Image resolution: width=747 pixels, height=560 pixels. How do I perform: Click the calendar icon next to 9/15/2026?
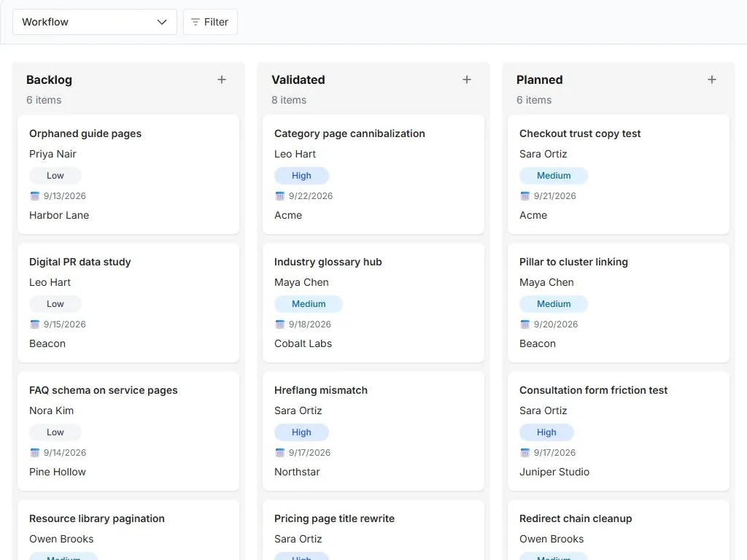[35, 324]
